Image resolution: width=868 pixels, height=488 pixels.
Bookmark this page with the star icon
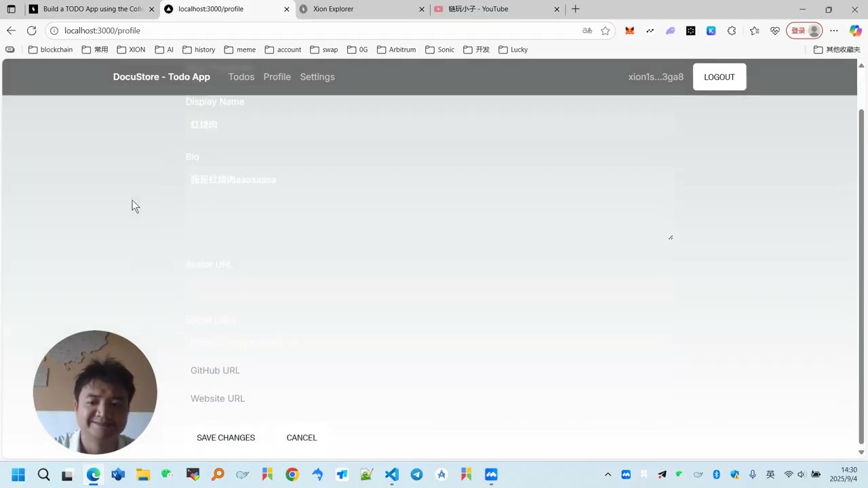[x=606, y=30]
